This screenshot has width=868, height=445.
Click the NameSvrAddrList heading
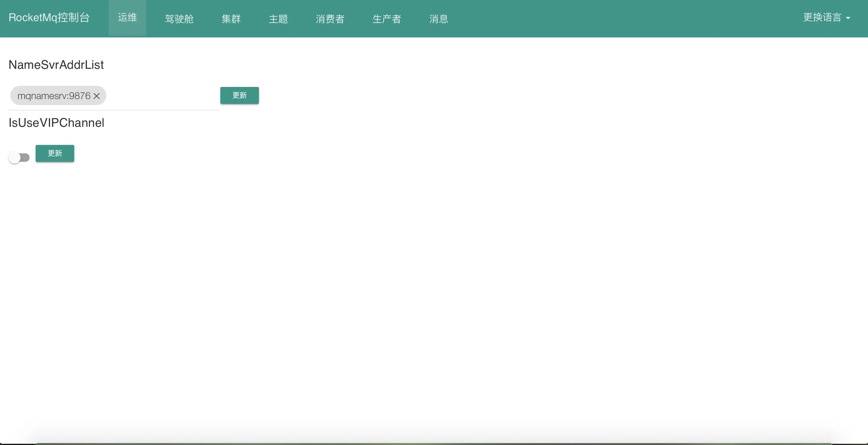[56, 65]
